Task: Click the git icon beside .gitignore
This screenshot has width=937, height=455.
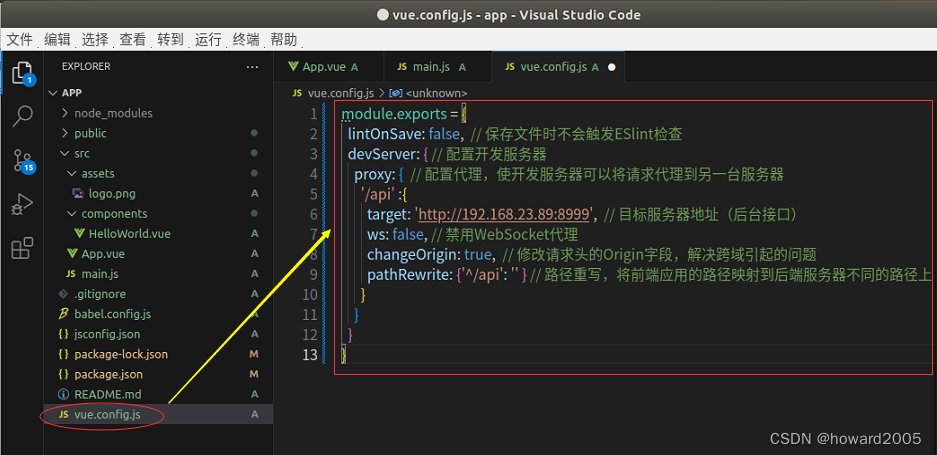Action: tap(62, 294)
